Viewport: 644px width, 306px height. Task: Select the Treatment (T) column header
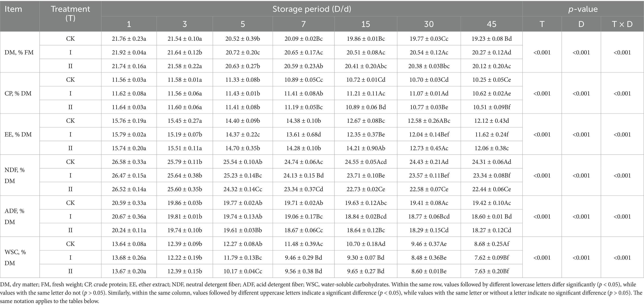tap(70, 14)
